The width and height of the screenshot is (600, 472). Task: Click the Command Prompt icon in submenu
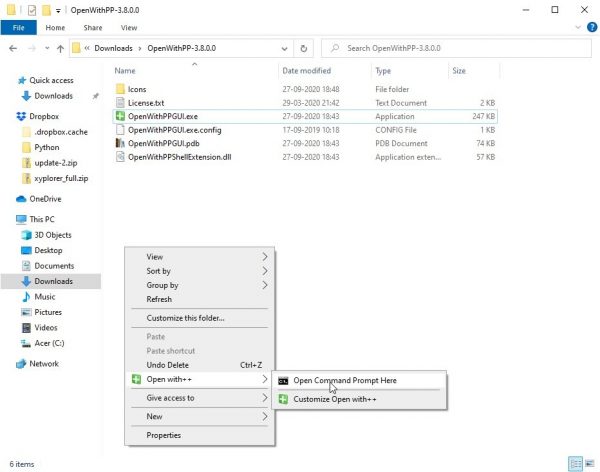[283, 381]
